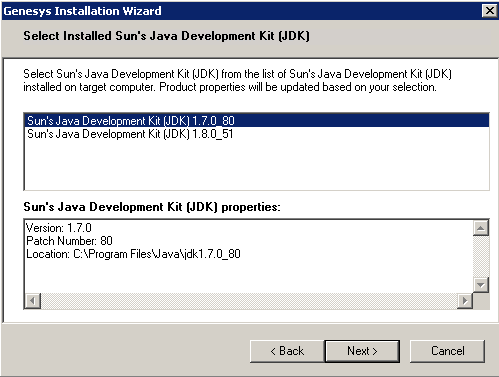The width and height of the screenshot is (499, 377).
Task: Click the properties box scroll right arrow
Action: point(465,301)
